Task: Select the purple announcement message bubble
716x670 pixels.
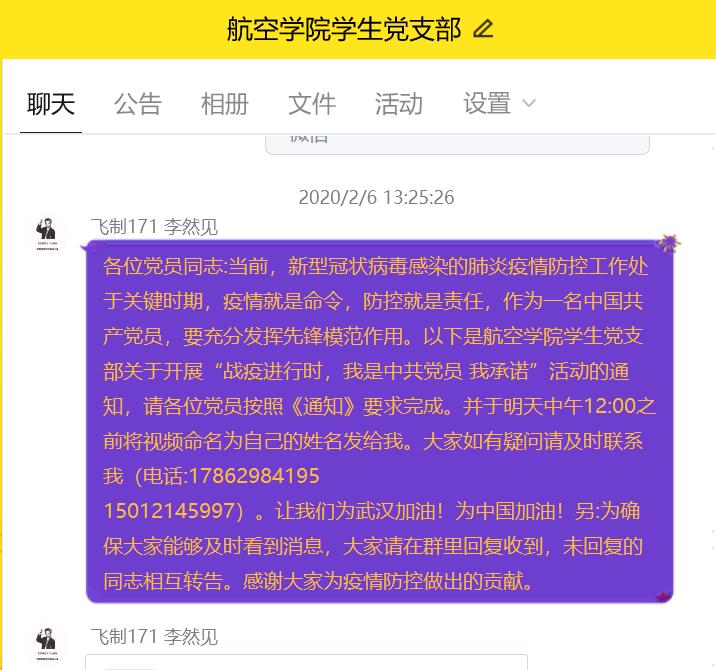Action: pos(379,421)
